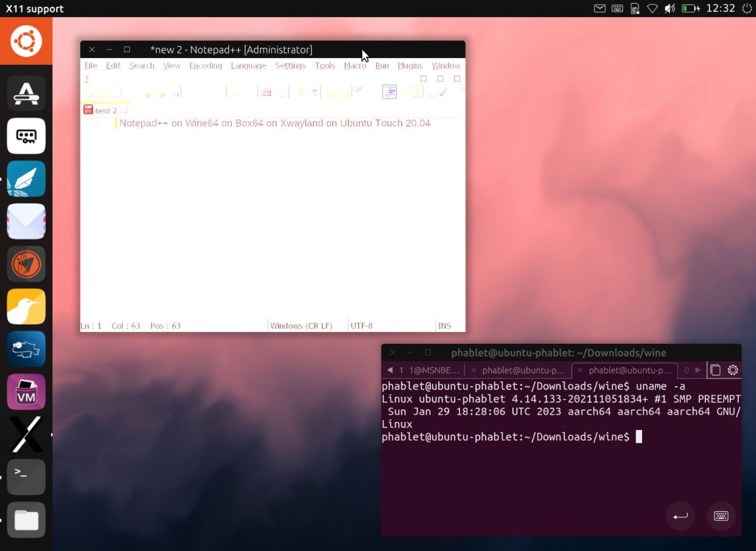This screenshot has height=551, width=756.
Task: Open the Plugins menu
Action: tap(410, 65)
